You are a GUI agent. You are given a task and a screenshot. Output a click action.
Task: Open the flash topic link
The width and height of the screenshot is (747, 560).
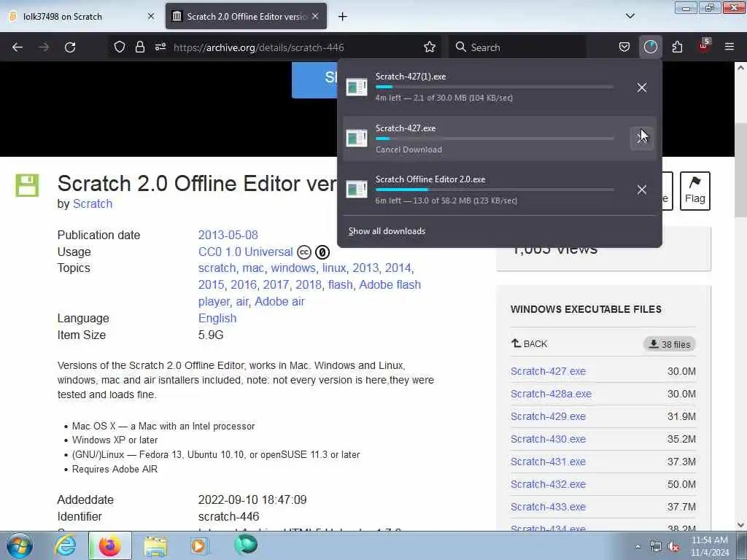340,285
